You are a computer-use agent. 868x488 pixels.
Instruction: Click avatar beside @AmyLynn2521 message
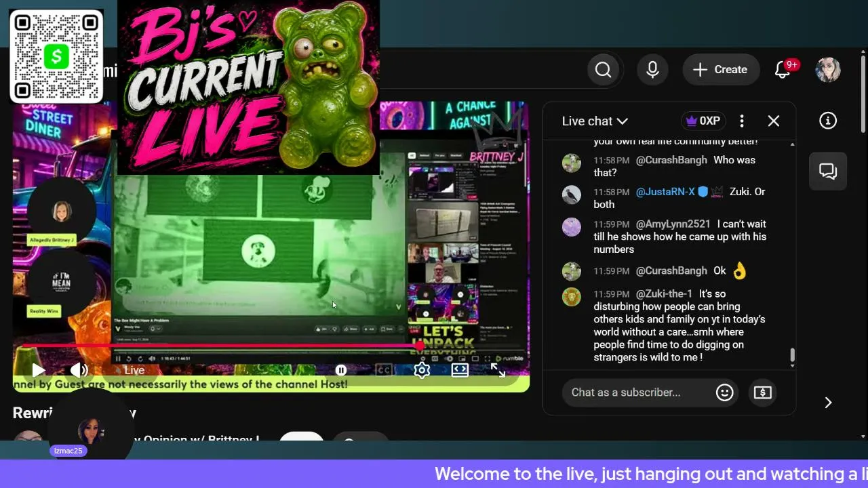(572, 226)
